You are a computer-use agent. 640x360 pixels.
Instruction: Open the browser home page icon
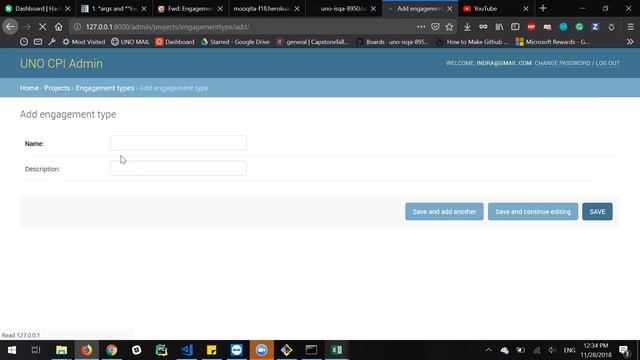59,27
